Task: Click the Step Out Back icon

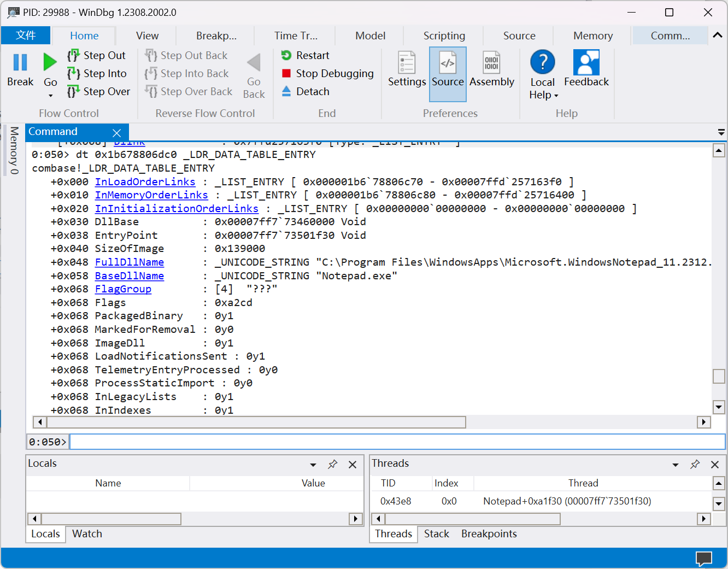Action: click(x=151, y=55)
